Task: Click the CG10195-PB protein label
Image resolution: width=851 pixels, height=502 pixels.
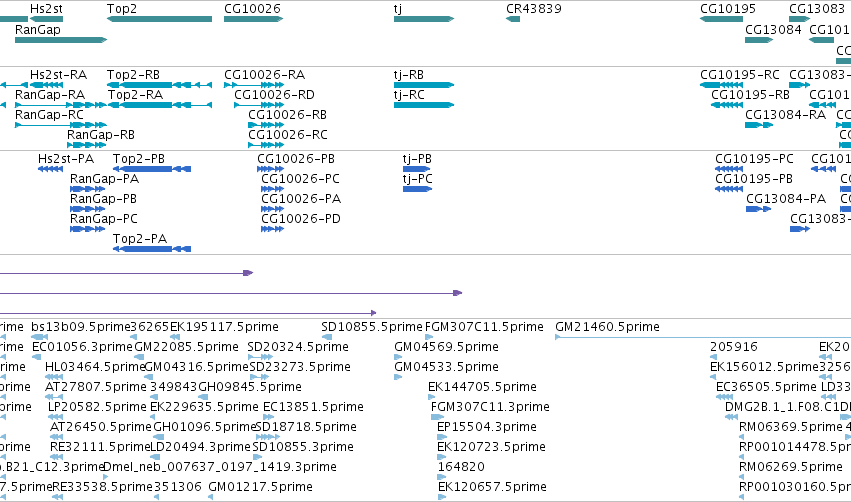Action: point(753,179)
